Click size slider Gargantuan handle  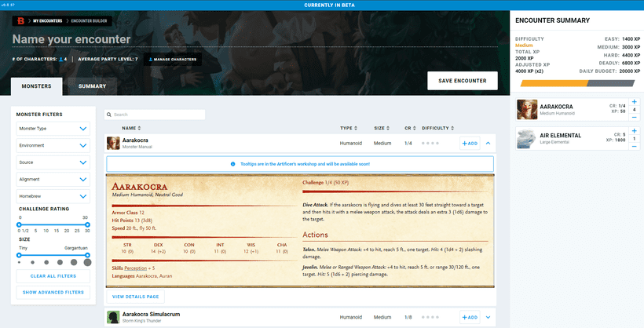point(87,255)
